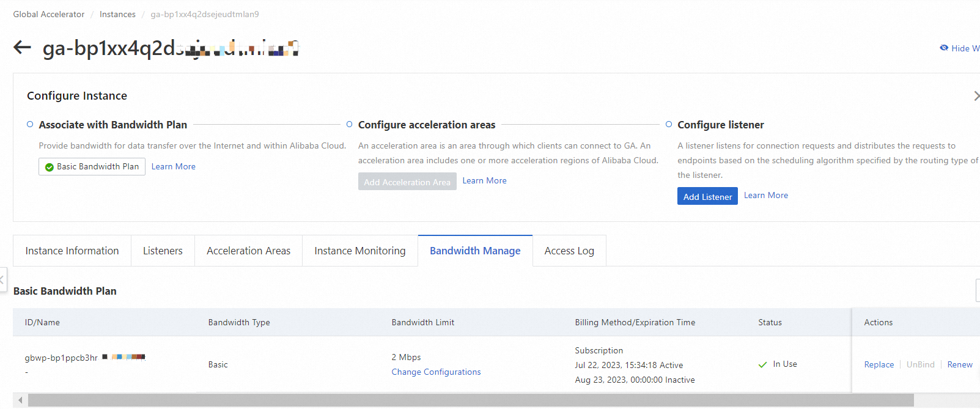Click the green check on Basic Bandwidth Plan
Image resolution: width=980 pixels, height=409 pixels.
50,167
